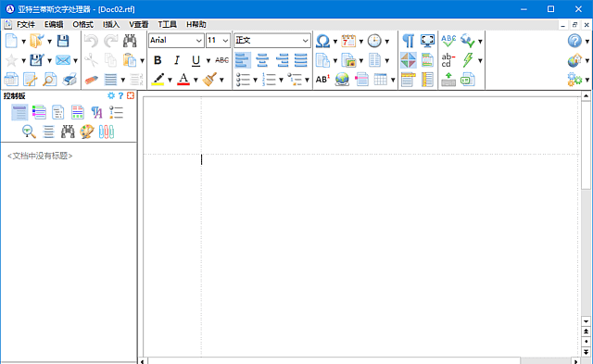This screenshot has height=364, width=593.
Task: Create a new document with the blank page icon
Action: [x=11, y=41]
